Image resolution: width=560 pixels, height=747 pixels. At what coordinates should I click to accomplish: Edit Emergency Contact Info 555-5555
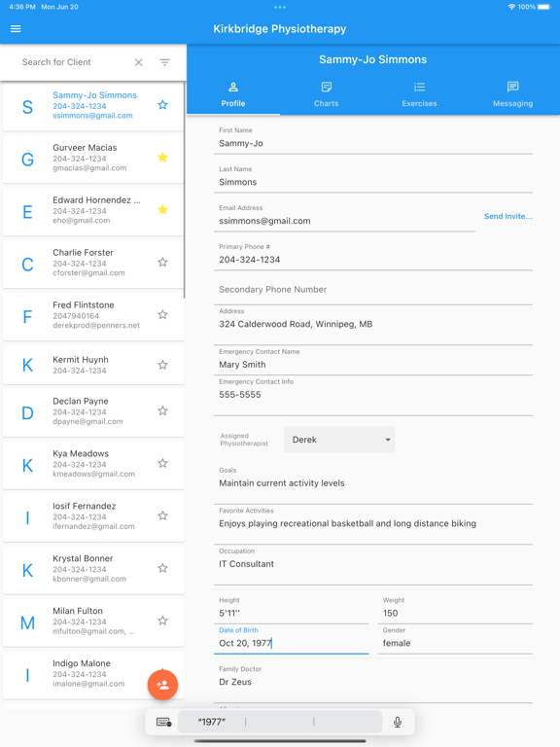pos(373,396)
